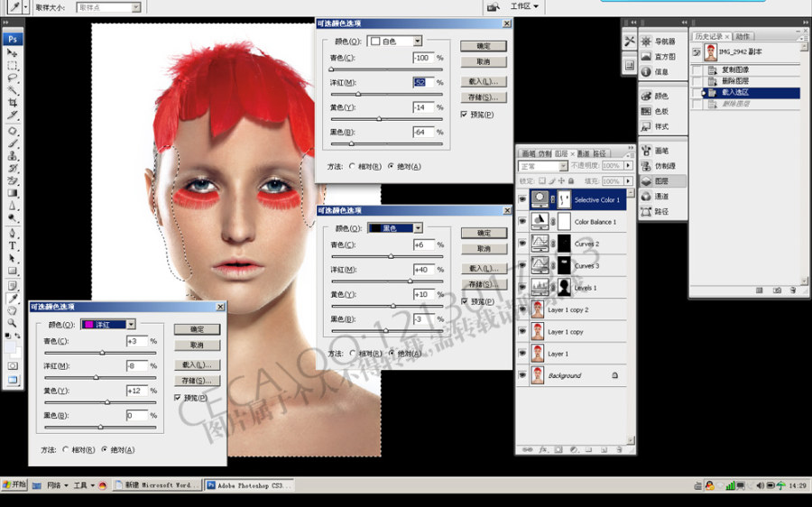Image resolution: width=812 pixels, height=507 pixels.
Task: Open the Brushes panel icon
Action: point(646,151)
